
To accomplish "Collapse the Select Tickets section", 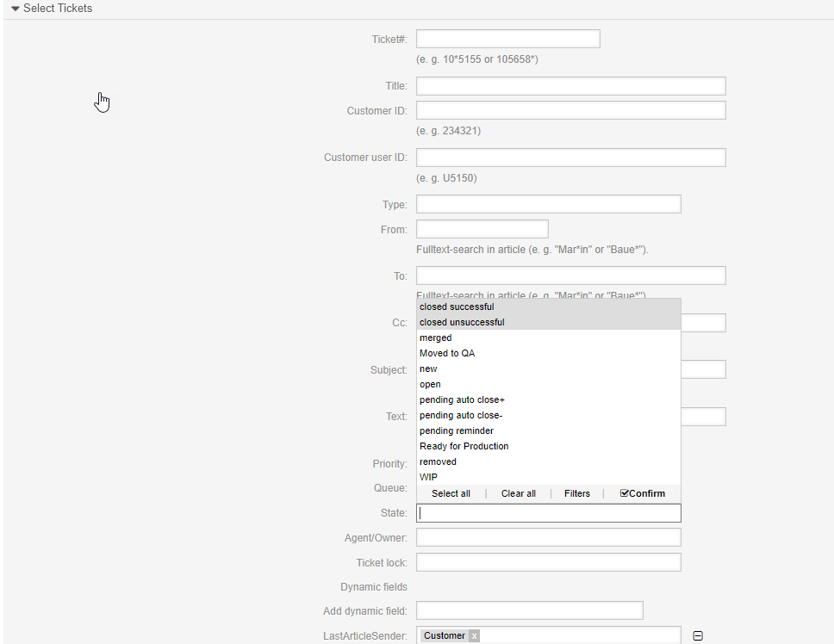I will (51, 9).
